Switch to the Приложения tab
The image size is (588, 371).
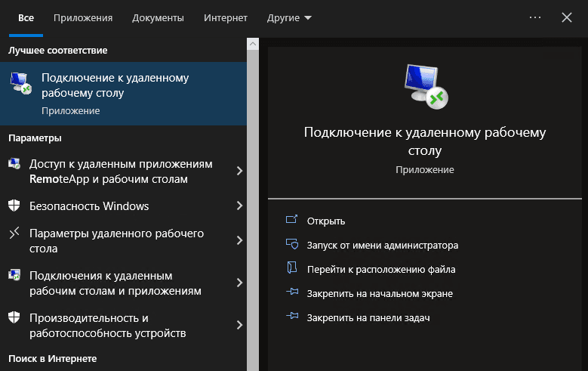[83, 17]
